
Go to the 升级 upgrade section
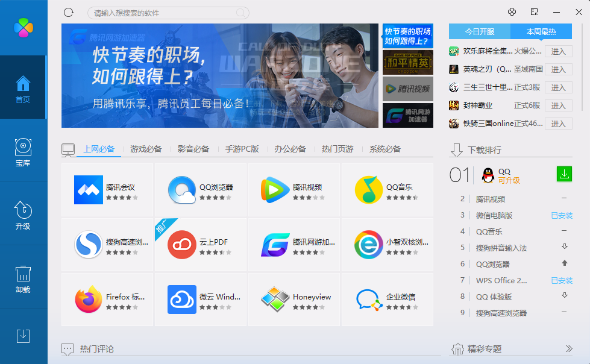click(x=23, y=215)
